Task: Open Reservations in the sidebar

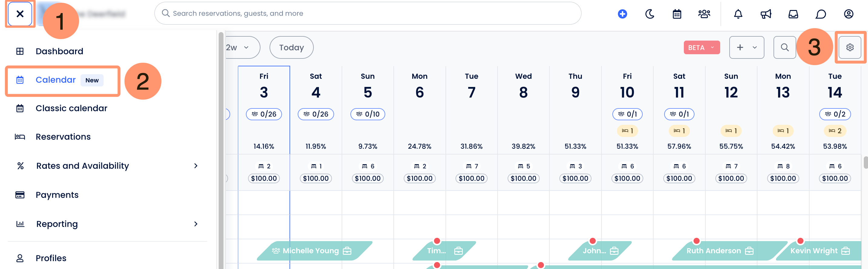Action: coord(63,137)
